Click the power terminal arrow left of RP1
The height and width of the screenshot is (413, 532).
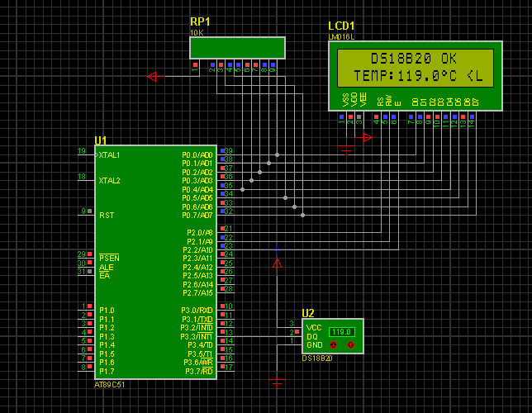(156, 76)
